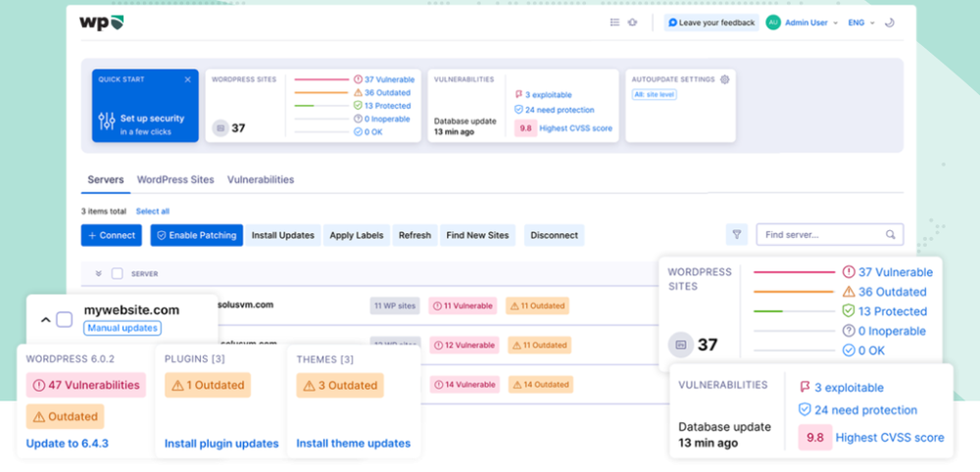Click Apply Labels button
The height and width of the screenshot is (472, 980).
[357, 235]
